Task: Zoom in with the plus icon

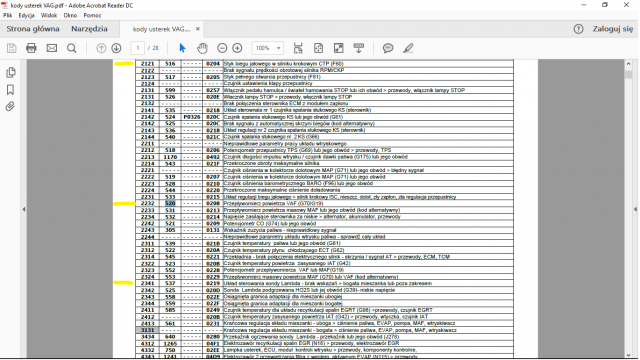Action: click(x=237, y=48)
